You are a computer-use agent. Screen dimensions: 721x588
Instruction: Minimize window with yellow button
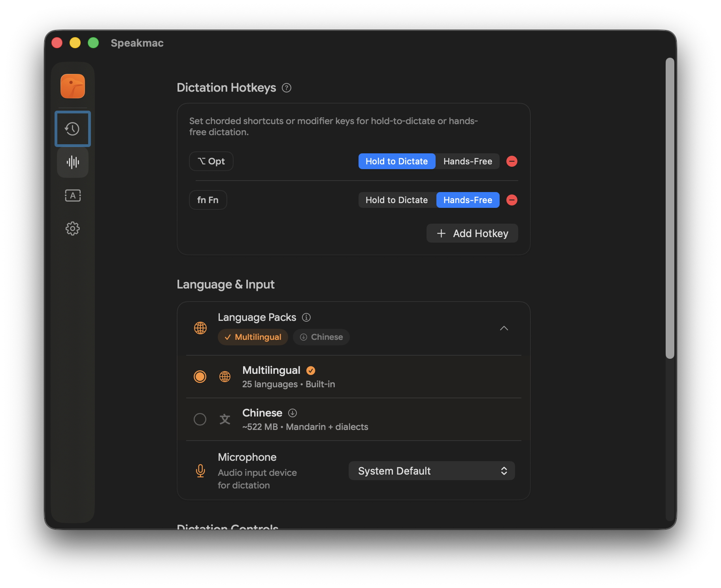coord(75,43)
